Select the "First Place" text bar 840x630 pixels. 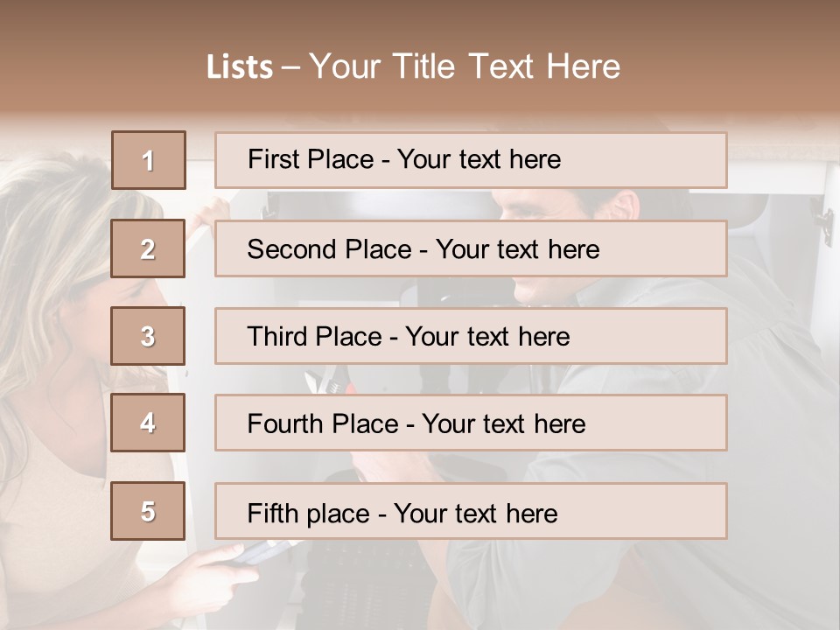[471, 160]
